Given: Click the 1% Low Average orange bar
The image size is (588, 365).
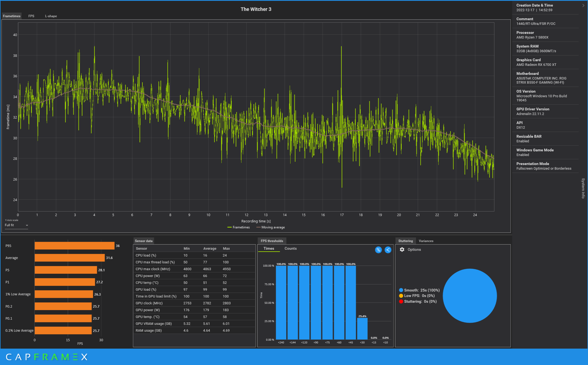Looking at the screenshot, I should tap(64, 294).
